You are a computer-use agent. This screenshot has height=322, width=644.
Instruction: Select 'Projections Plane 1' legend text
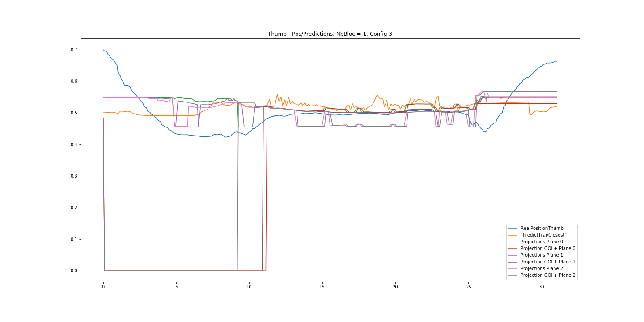542,255
